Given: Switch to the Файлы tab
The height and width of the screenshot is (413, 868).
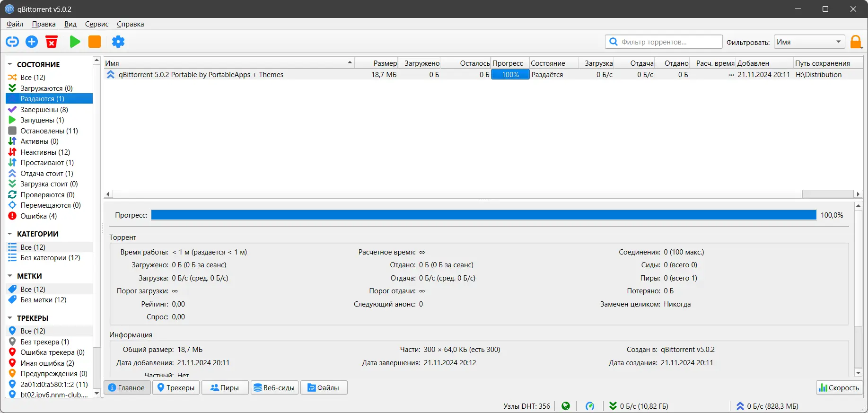Looking at the screenshot, I should point(324,387).
